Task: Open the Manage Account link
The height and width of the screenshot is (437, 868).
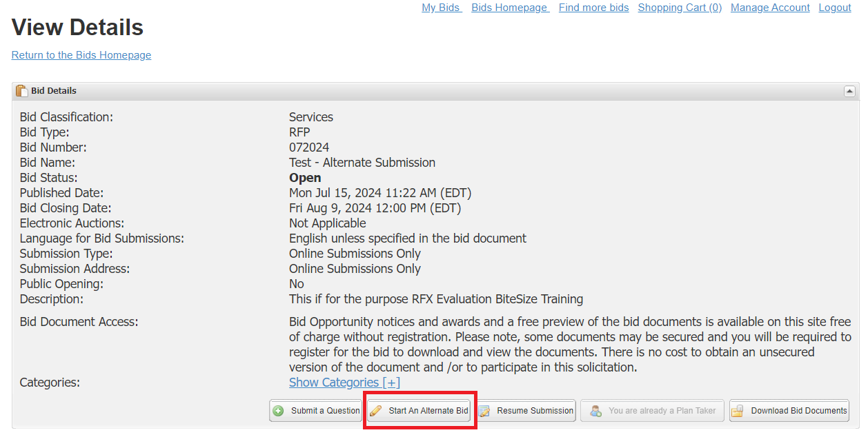Action: tap(770, 8)
